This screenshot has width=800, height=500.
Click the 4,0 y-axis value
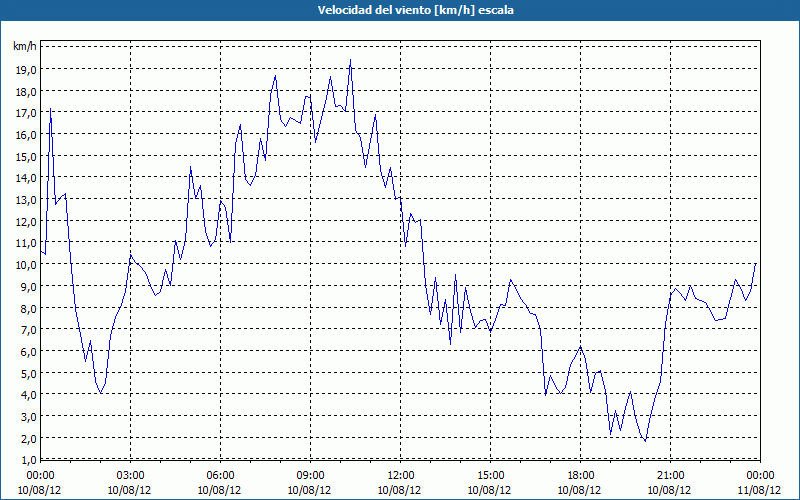29,395
